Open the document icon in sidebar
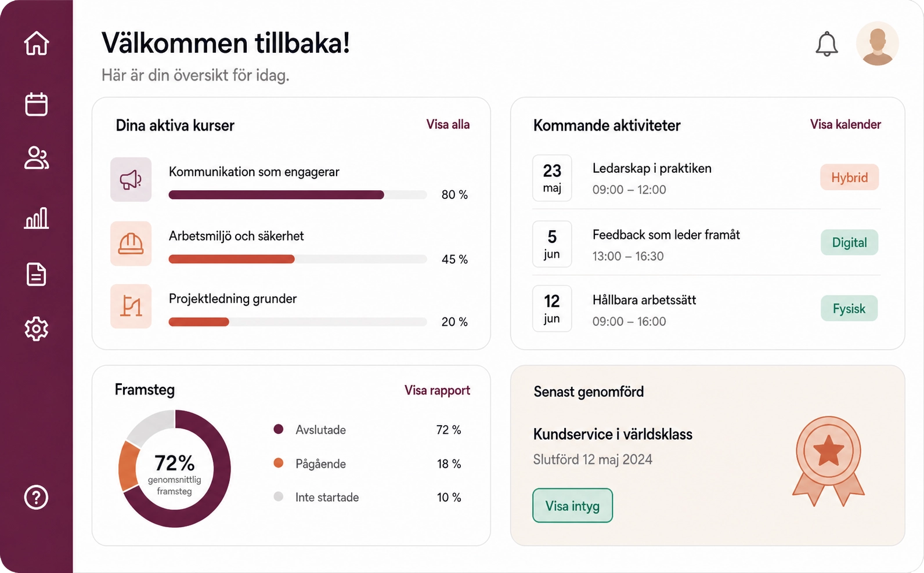This screenshot has width=924, height=573. 36,274
